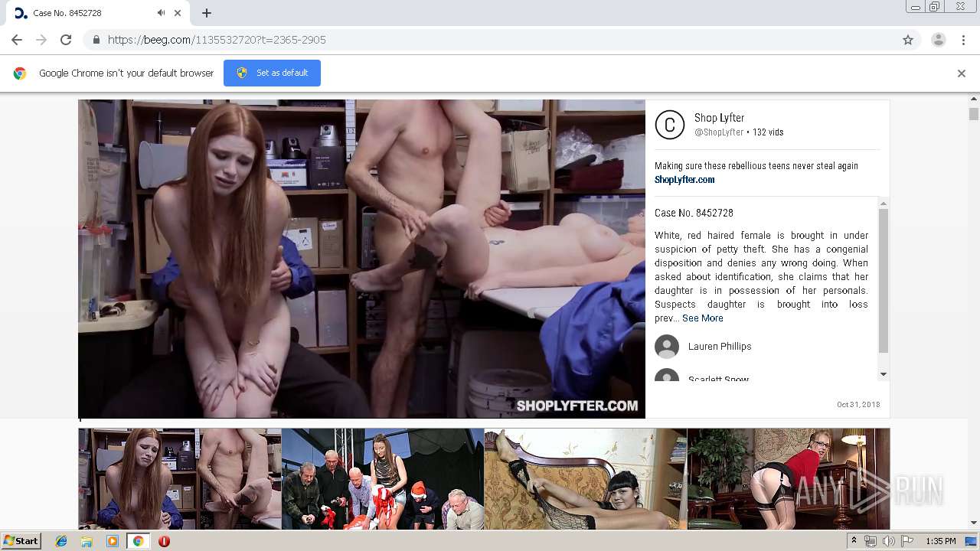
Task: Dismiss the default browser notification bar
Action: 962,73
